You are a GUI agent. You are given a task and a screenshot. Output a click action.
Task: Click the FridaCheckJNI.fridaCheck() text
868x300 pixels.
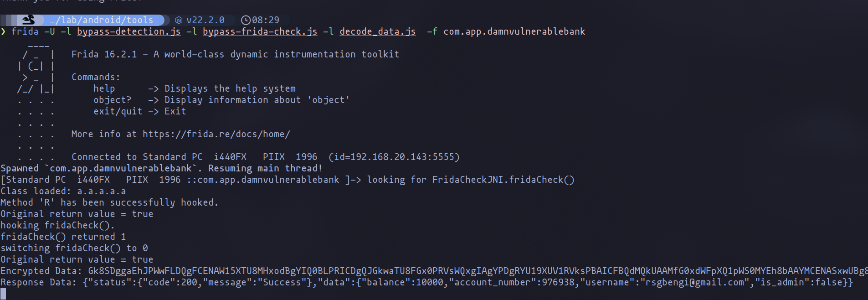coord(503,180)
